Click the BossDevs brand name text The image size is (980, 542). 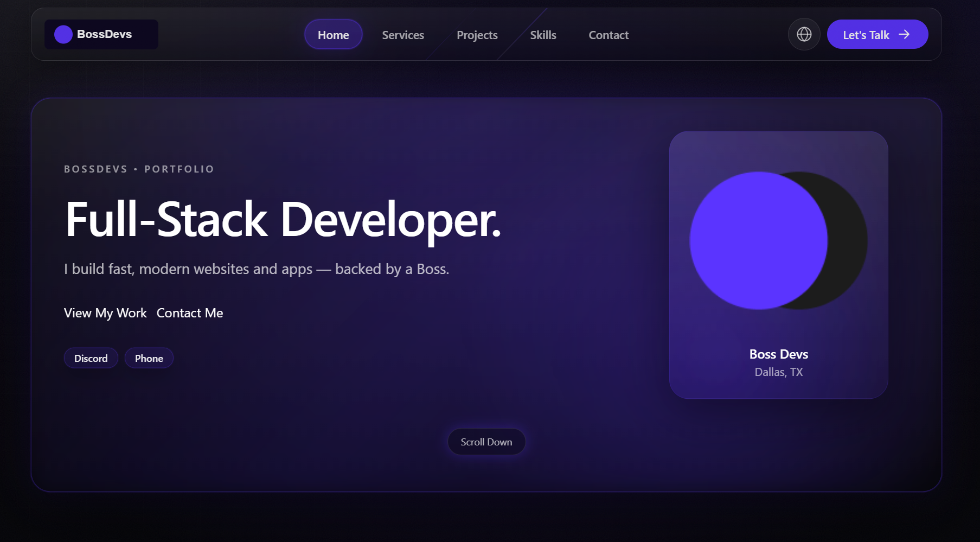(104, 34)
